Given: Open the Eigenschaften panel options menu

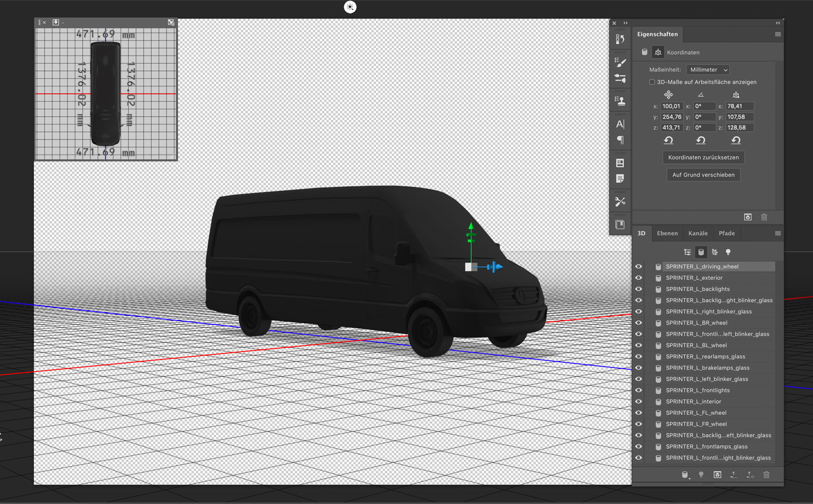Looking at the screenshot, I should pyautogui.click(x=777, y=34).
